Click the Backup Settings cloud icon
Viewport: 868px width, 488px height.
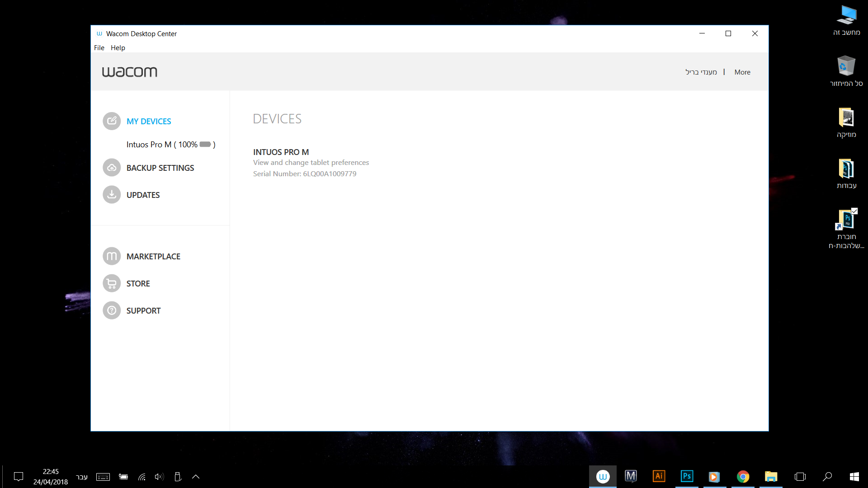[112, 168]
